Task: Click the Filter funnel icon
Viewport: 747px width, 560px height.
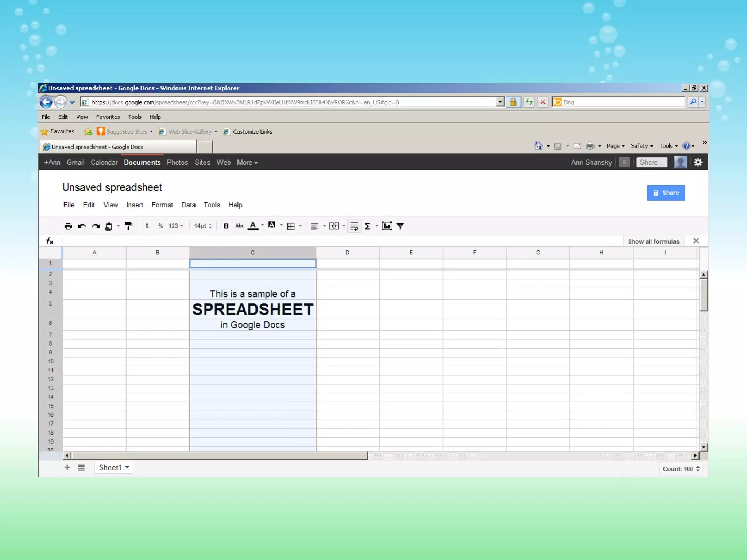Action: tap(400, 226)
